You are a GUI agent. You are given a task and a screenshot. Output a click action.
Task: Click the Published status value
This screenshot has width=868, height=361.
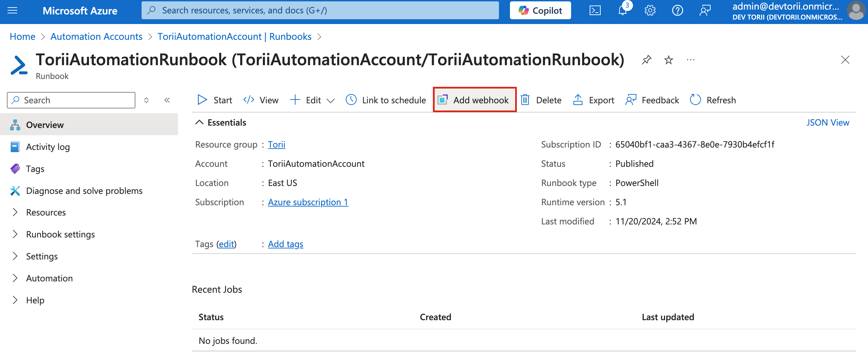[634, 164]
